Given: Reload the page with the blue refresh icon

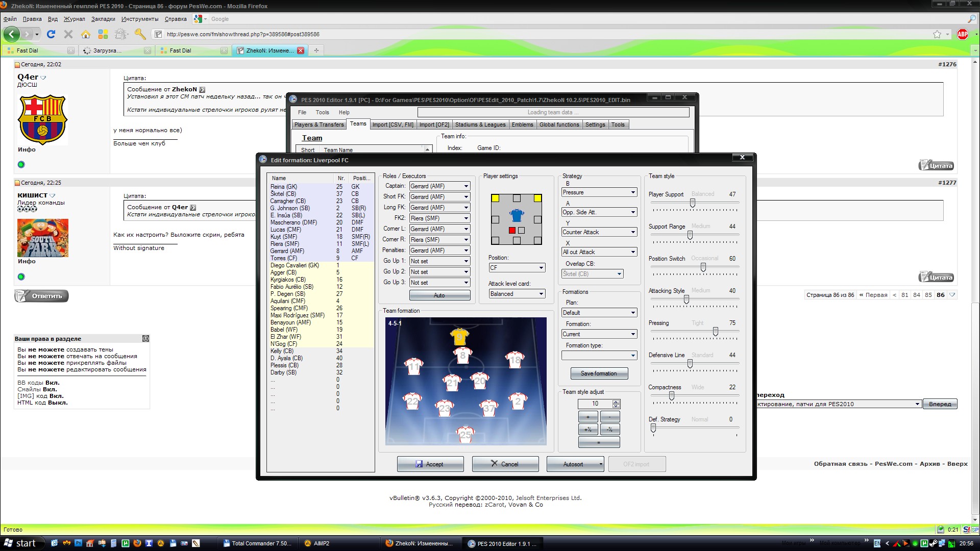Looking at the screenshot, I should coord(51,34).
